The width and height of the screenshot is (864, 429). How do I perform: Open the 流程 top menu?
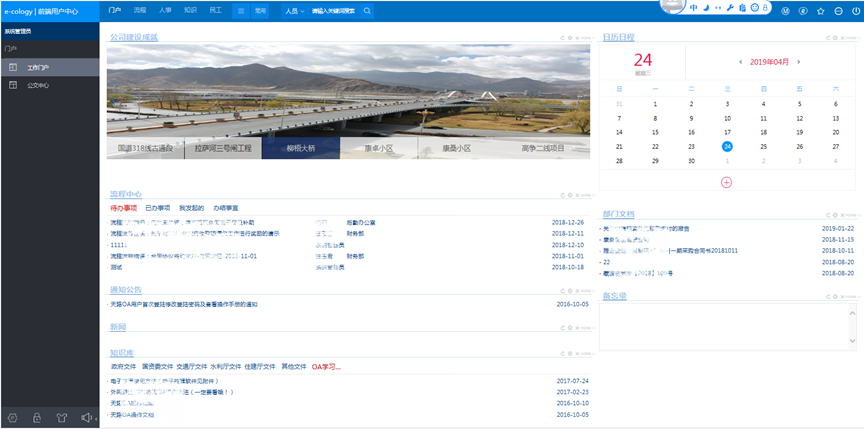click(140, 10)
